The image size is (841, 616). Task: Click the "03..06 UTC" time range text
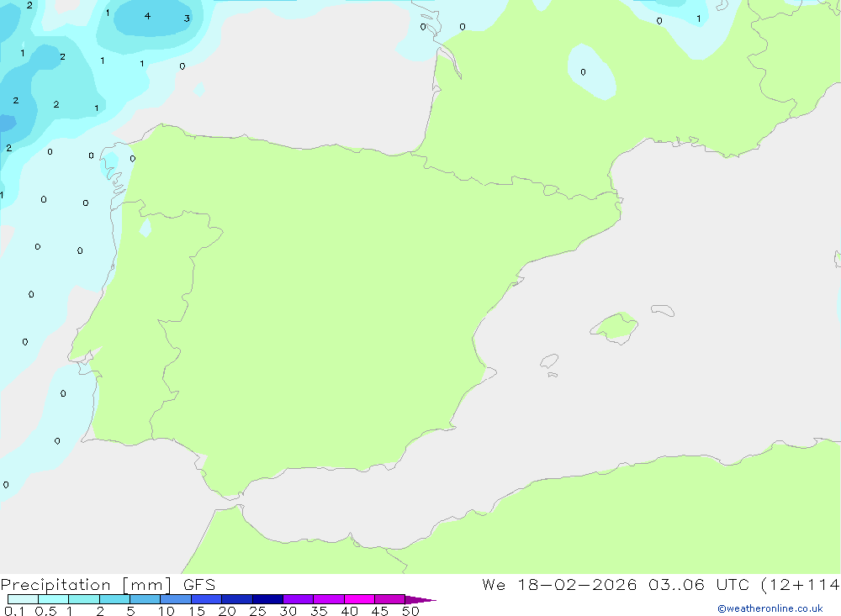699,585
